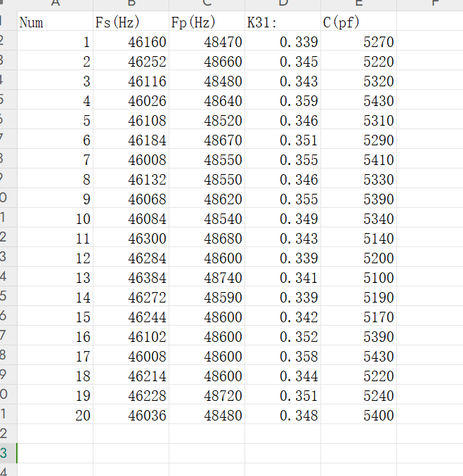Click cell with Fs value 46300
Screen dimensions: 463x476
click(x=131, y=239)
